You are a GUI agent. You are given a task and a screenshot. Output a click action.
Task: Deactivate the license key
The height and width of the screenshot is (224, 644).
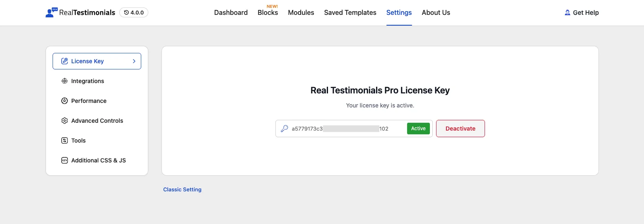point(461,129)
